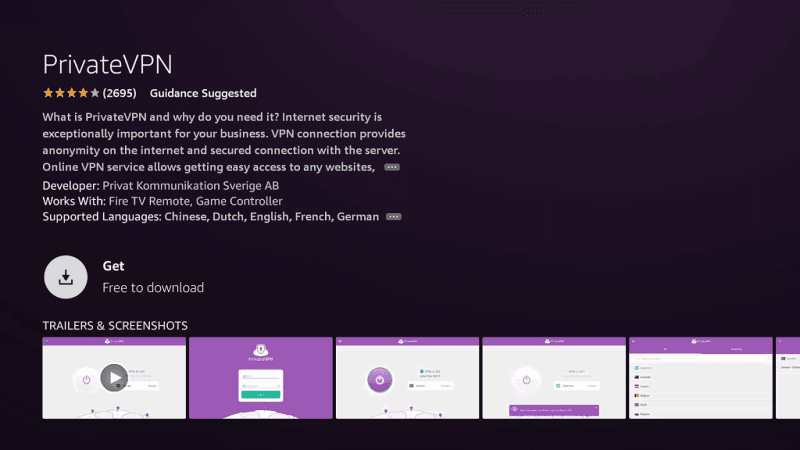Image resolution: width=800 pixels, height=450 pixels.
Task: Click the Free to download text
Action: [x=153, y=288]
